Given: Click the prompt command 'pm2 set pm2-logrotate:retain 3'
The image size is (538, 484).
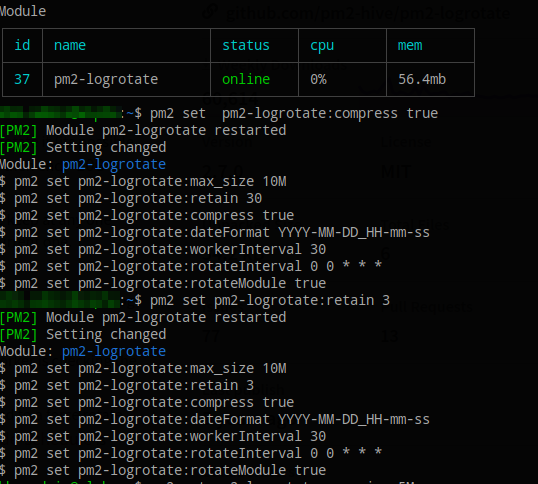Looking at the screenshot, I should (x=270, y=300).
